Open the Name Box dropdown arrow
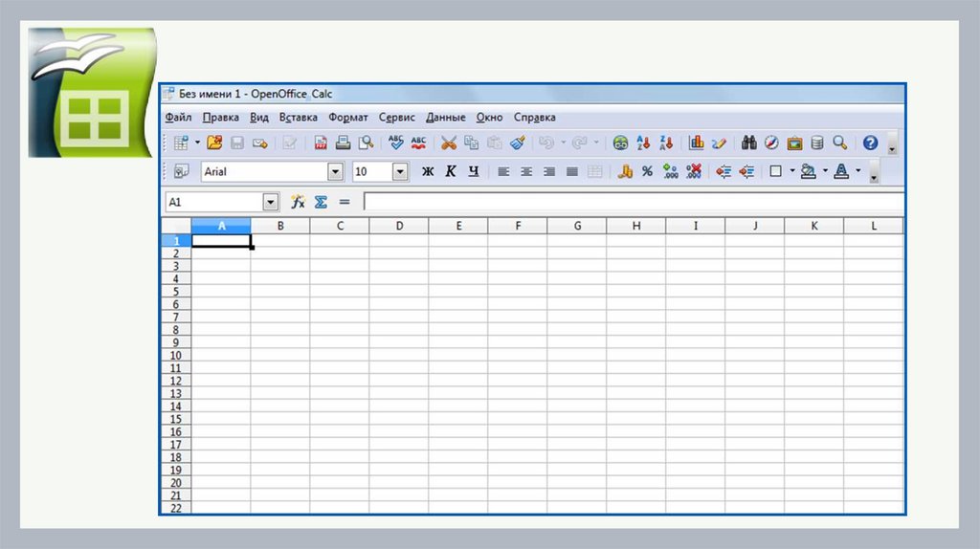Image resolution: width=980 pixels, height=549 pixels. pos(271,203)
